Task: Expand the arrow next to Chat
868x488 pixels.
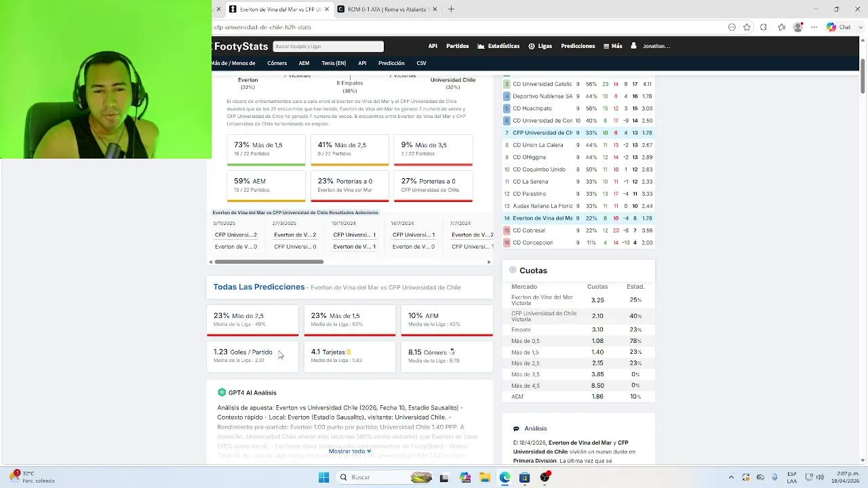Action: pyautogui.click(x=859, y=27)
